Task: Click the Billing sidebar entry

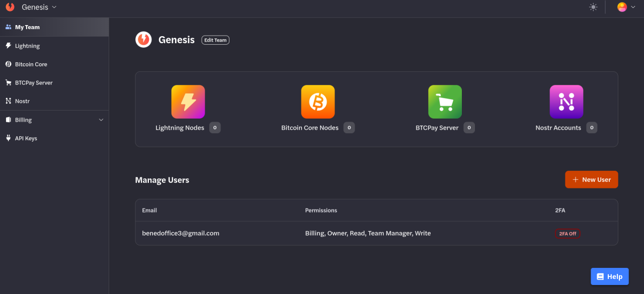Action: 54,120
